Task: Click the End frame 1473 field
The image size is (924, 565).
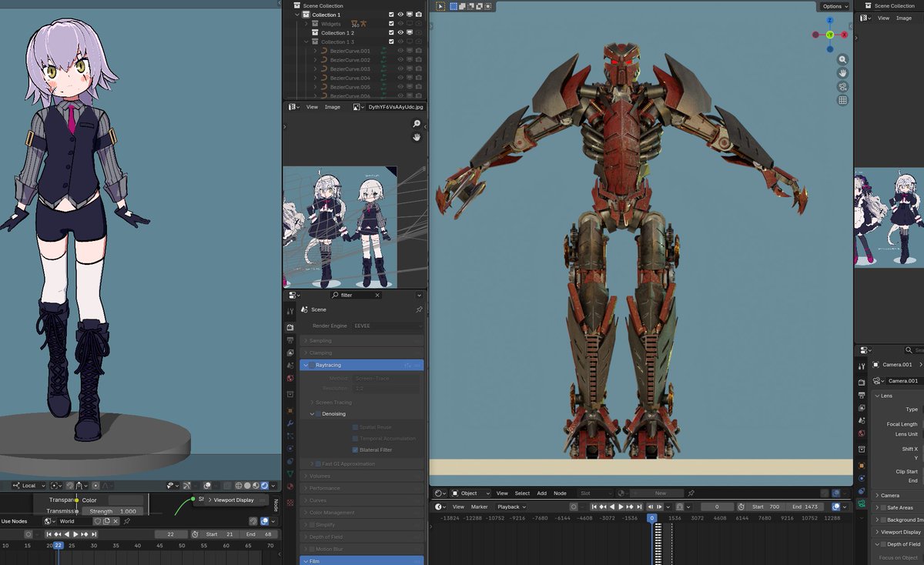Action: click(805, 506)
